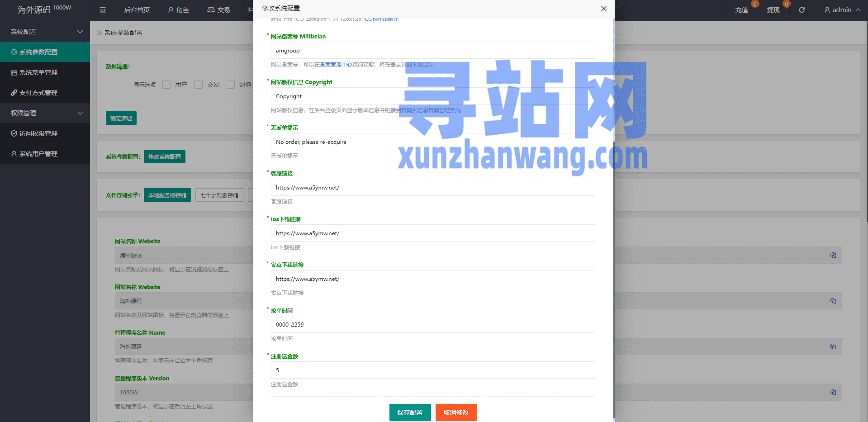Select 本地服务器存储 storage engine
Screen dimensions: 868x422
(167, 195)
